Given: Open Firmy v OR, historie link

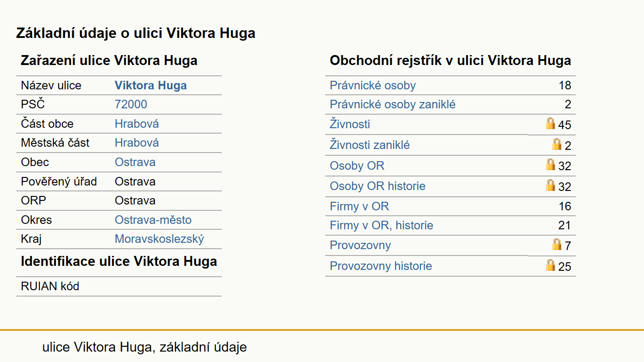Looking at the screenshot, I should tap(381, 225).
